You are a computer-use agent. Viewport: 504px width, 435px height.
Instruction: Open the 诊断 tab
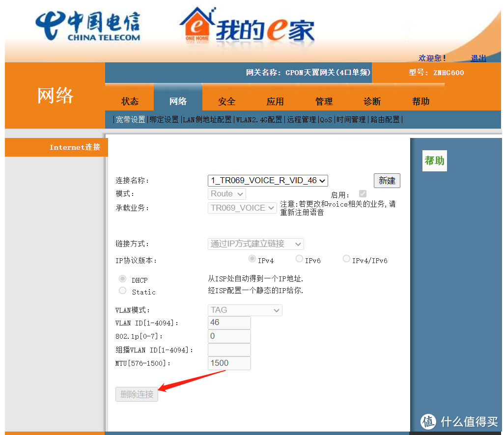click(x=372, y=102)
